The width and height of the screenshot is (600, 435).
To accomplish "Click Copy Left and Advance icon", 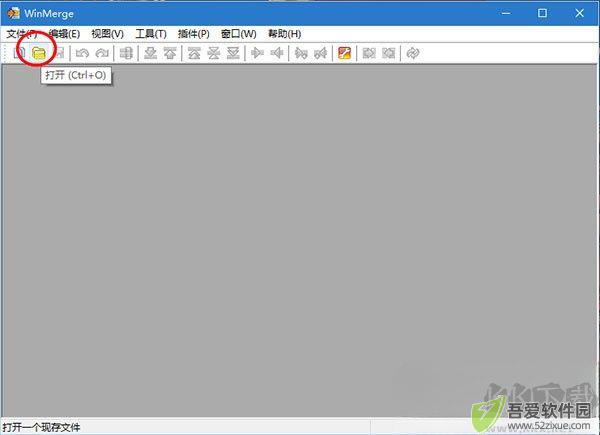I will pyautogui.click(x=321, y=53).
